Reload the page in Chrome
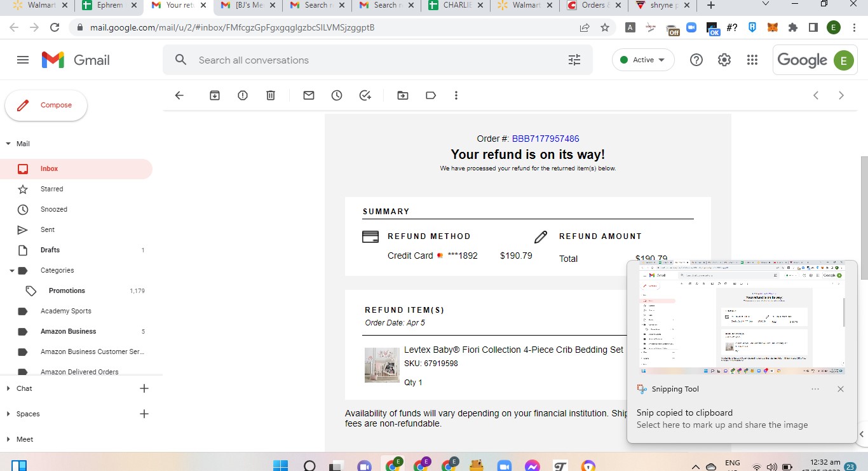Viewport: 868px width, 471px height. click(55, 27)
